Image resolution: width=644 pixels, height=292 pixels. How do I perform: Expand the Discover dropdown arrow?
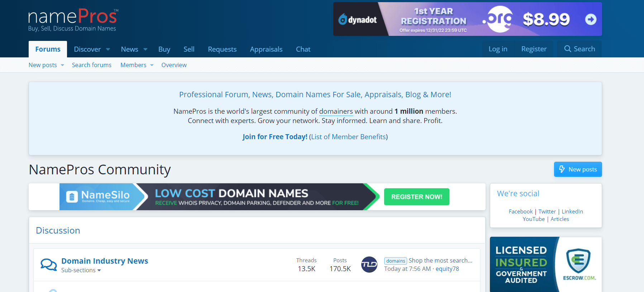[x=108, y=49]
